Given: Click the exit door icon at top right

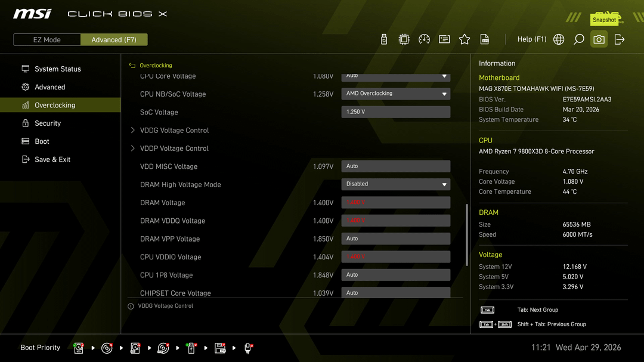Looking at the screenshot, I should pyautogui.click(x=620, y=39).
